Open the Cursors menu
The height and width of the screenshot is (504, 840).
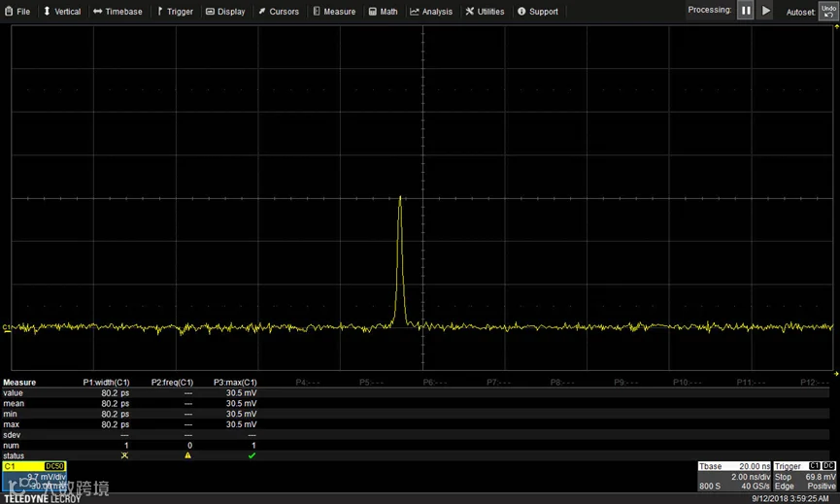(279, 12)
